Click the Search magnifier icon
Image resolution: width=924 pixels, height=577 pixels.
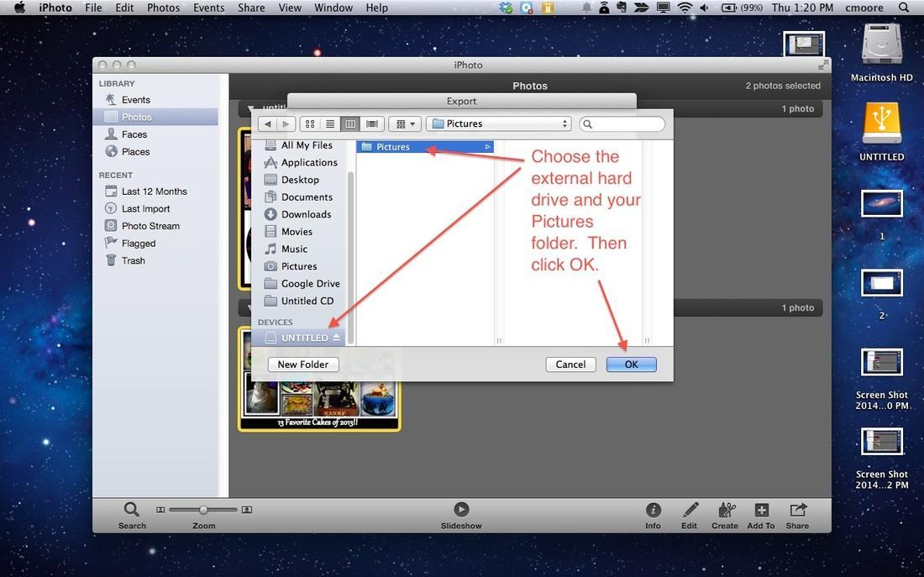[132, 510]
